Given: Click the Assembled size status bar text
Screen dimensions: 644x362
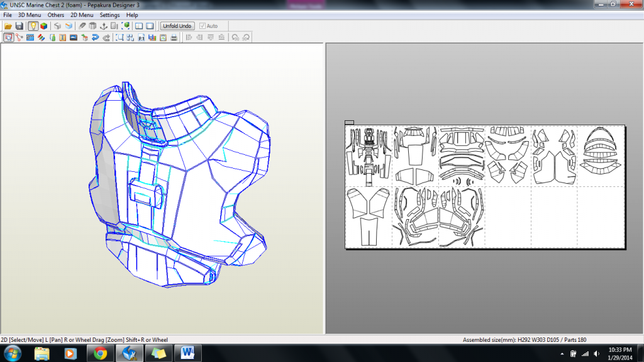Looking at the screenshot, I should coord(525,340).
